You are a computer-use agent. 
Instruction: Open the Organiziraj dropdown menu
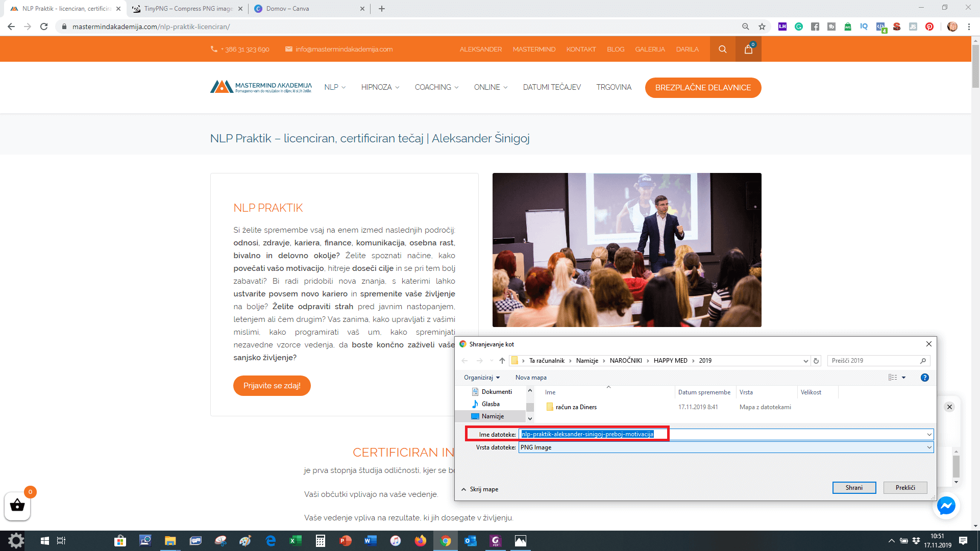coord(482,378)
